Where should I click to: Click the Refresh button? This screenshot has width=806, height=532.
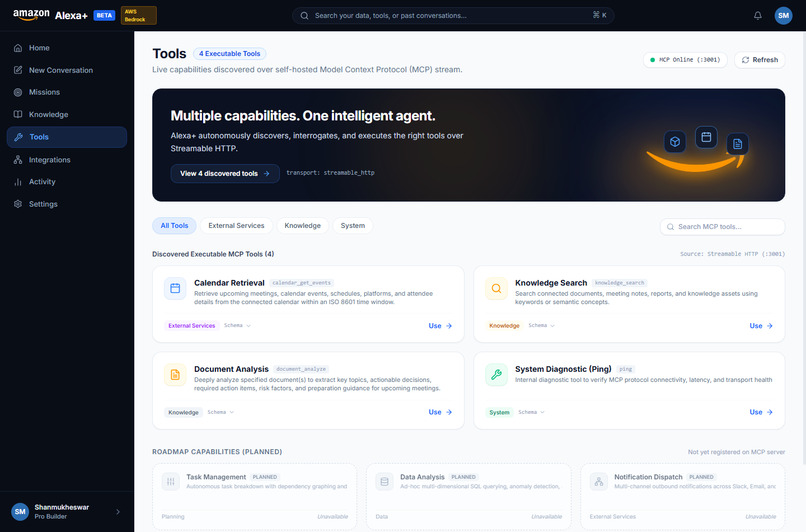(x=760, y=60)
